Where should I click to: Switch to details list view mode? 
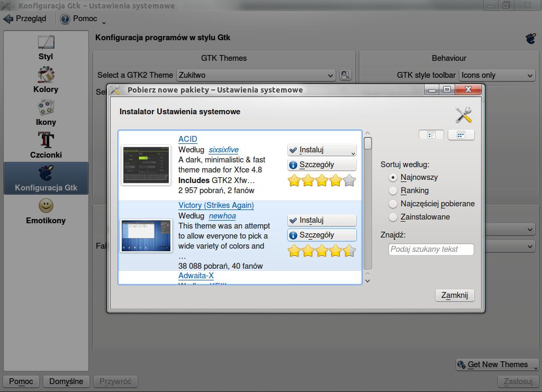coord(431,135)
